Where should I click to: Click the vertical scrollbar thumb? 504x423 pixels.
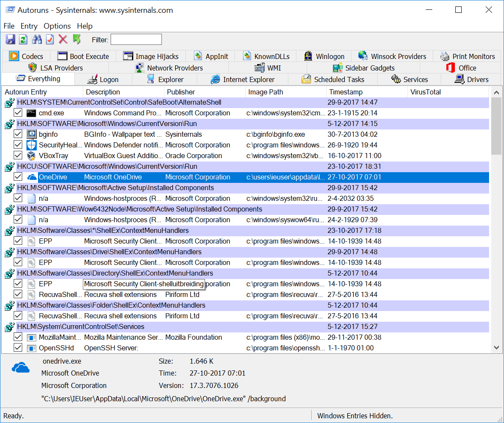pyautogui.click(x=496, y=126)
